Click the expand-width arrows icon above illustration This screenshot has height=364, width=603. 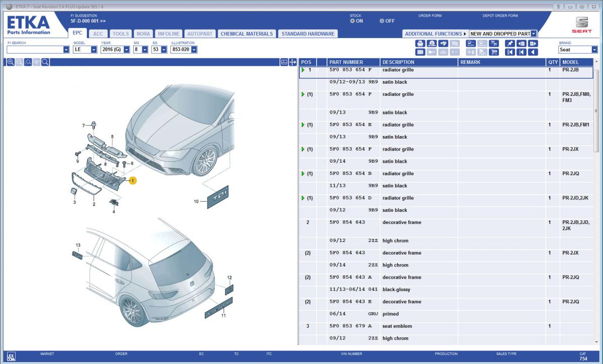click(292, 62)
